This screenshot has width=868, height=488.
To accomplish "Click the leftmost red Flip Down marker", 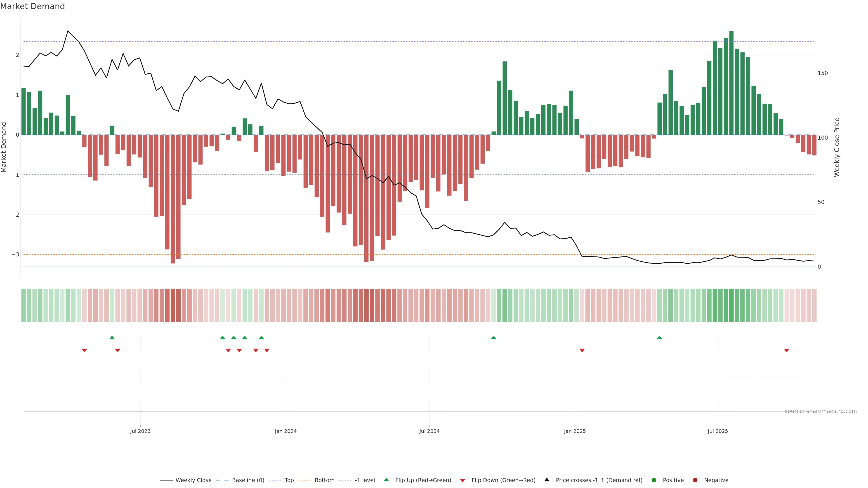I will [85, 351].
